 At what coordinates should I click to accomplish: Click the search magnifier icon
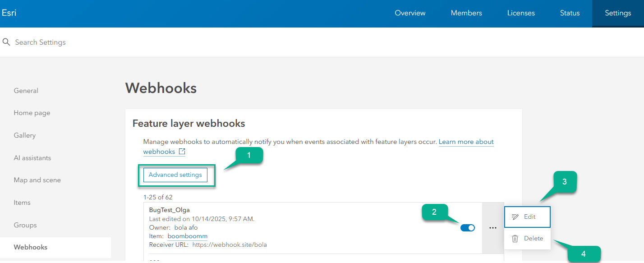pyautogui.click(x=6, y=42)
